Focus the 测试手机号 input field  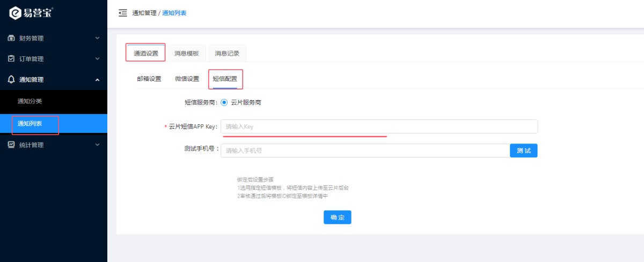pyautogui.click(x=365, y=151)
